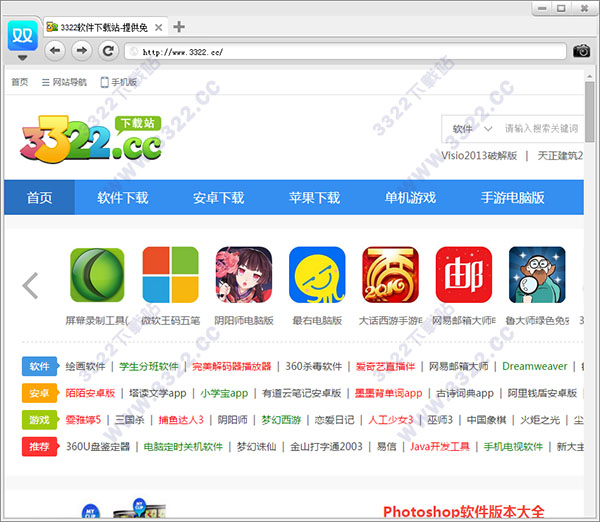Open 网易邮箱大师 text link
The image size is (600, 522).
point(458,366)
